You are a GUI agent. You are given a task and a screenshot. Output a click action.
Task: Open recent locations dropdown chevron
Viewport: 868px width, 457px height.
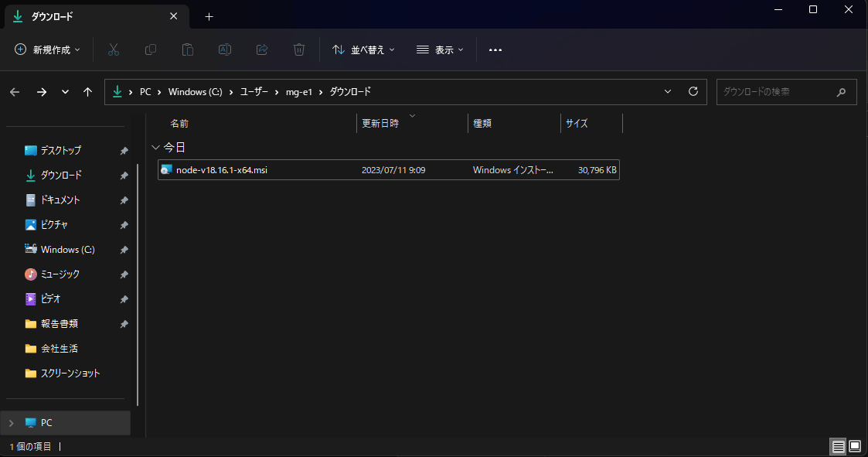pyautogui.click(x=66, y=92)
